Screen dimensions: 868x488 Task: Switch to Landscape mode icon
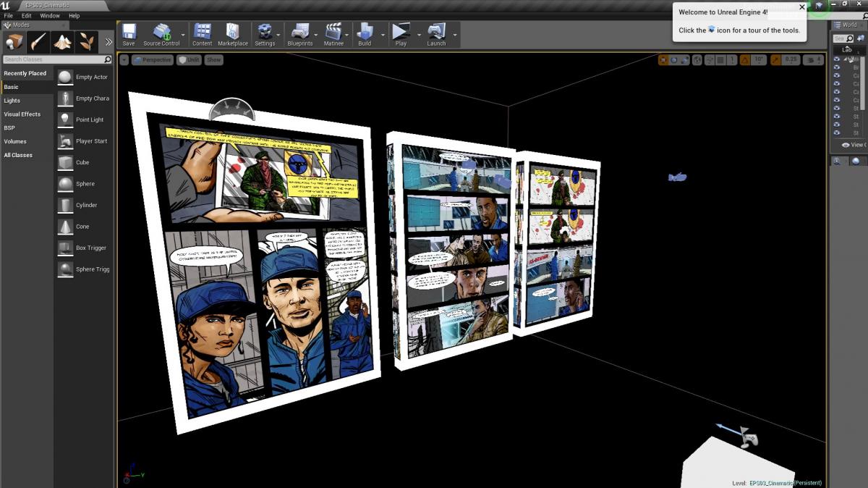[x=63, y=42]
